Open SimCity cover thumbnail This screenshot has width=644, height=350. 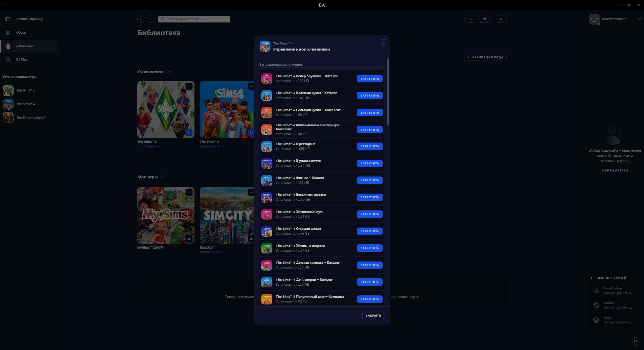[x=227, y=215]
